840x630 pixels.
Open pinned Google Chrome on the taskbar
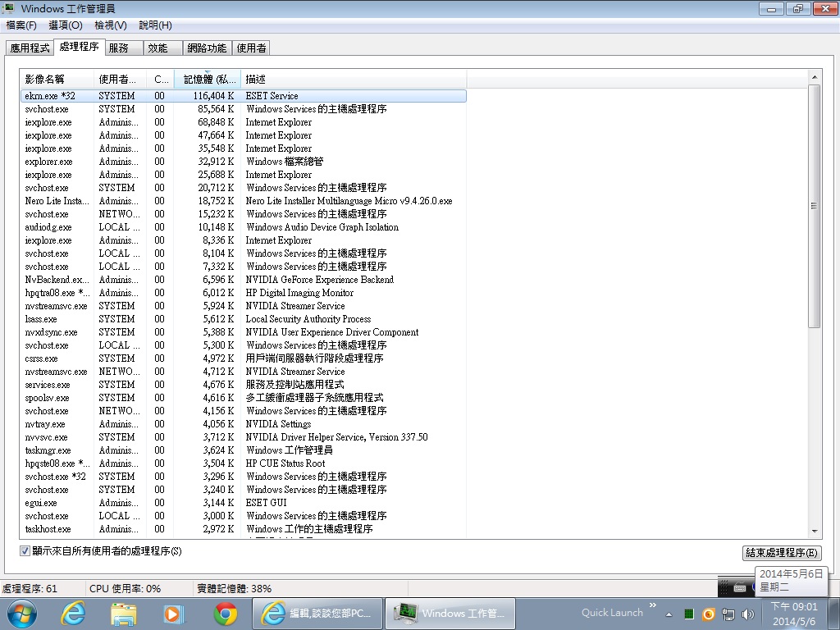(x=225, y=614)
